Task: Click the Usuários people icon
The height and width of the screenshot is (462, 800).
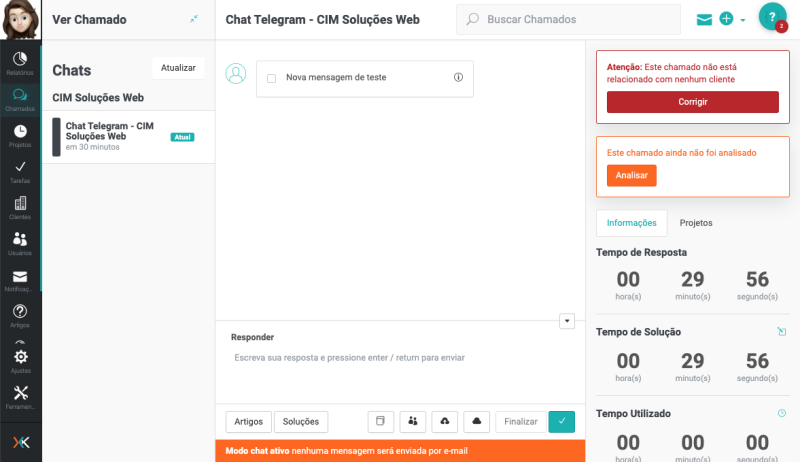Action: point(20,242)
